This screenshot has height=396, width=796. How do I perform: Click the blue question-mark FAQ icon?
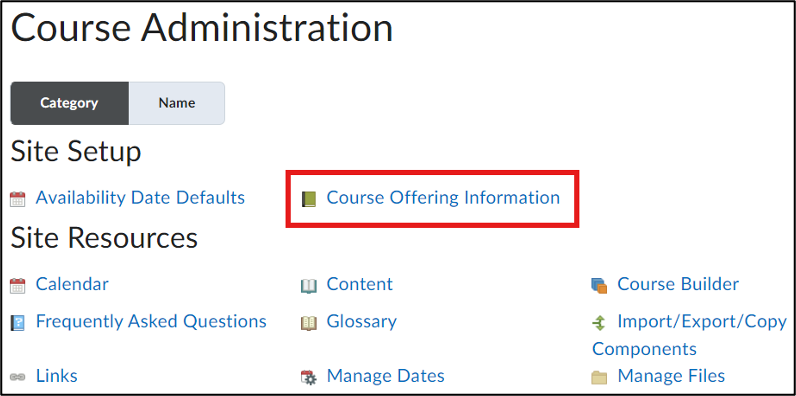click(x=17, y=323)
